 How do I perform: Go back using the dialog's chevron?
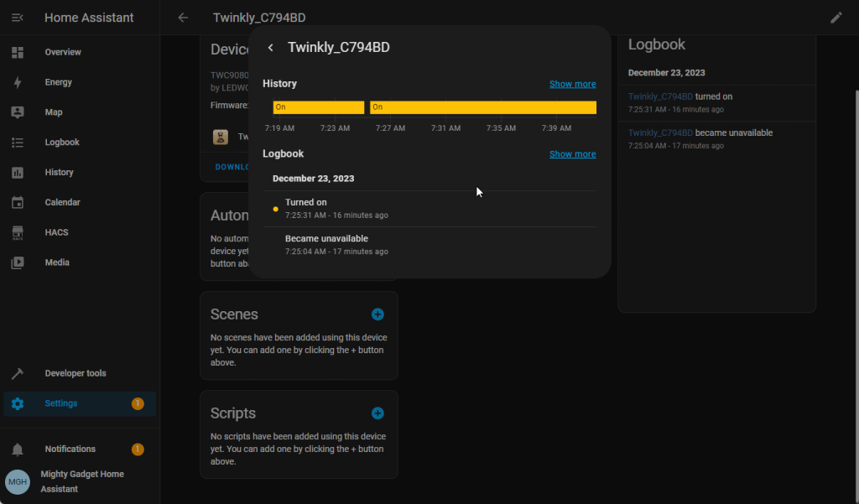(x=270, y=48)
